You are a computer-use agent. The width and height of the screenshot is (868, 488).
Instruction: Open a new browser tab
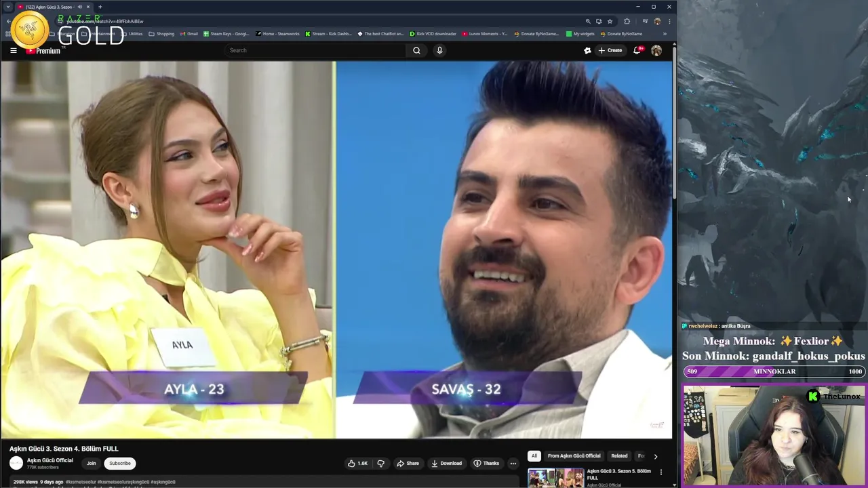(x=100, y=7)
